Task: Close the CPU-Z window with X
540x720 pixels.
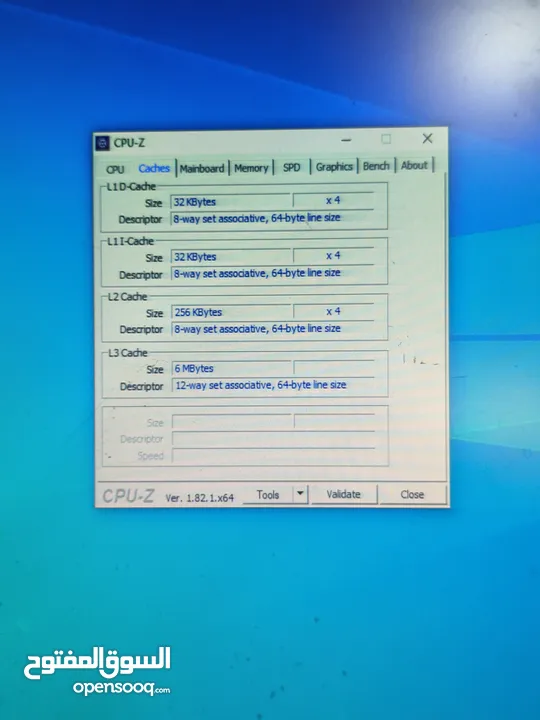Action: (x=428, y=138)
